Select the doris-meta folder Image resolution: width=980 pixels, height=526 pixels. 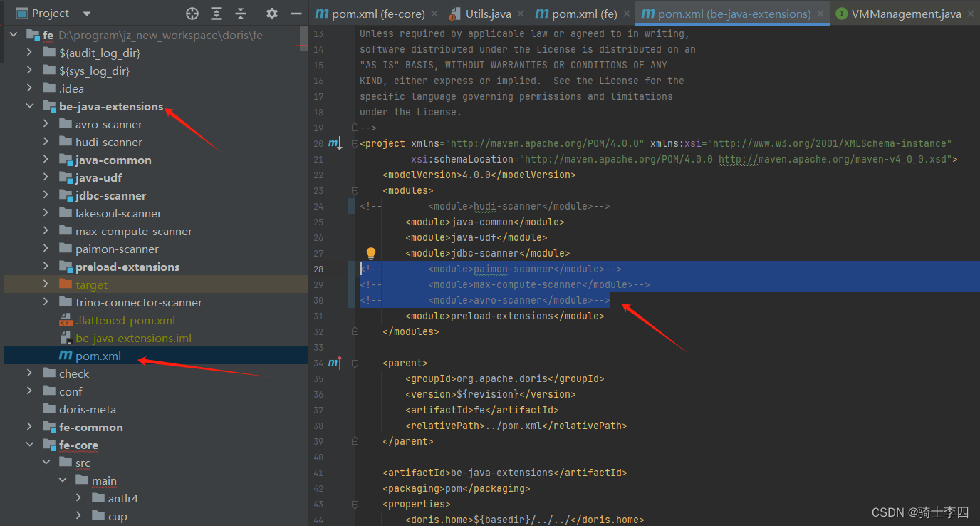pyautogui.click(x=88, y=409)
